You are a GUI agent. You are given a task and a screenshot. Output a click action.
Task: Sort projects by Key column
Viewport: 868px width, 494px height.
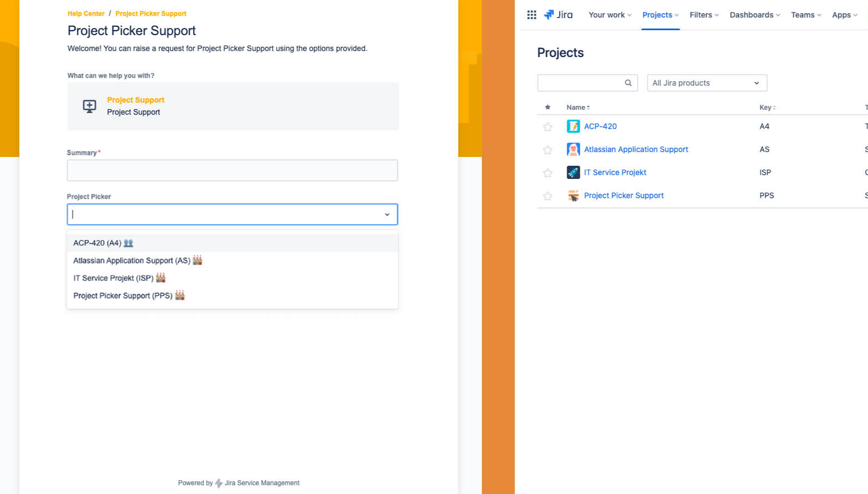tap(767, 107)
